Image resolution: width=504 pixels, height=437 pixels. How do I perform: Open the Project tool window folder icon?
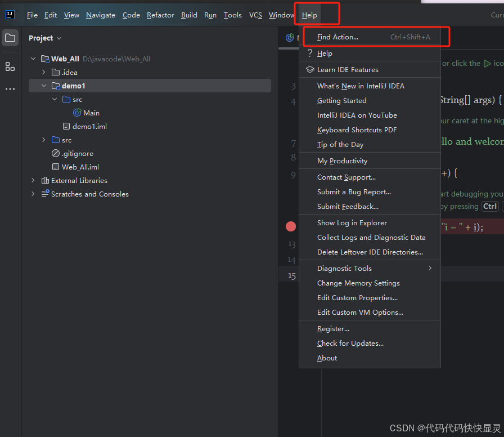(10, 38)
